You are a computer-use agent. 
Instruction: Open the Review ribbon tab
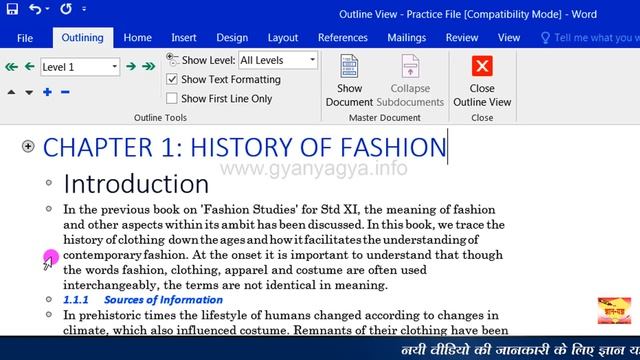462,38
